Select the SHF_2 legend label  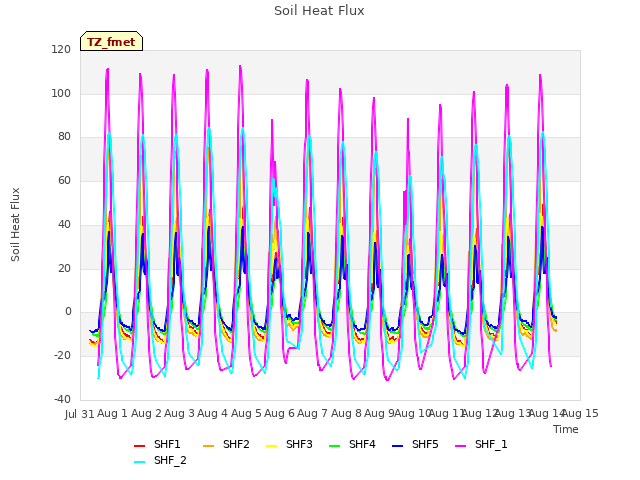pyautogui.click(x=170, y=460)
